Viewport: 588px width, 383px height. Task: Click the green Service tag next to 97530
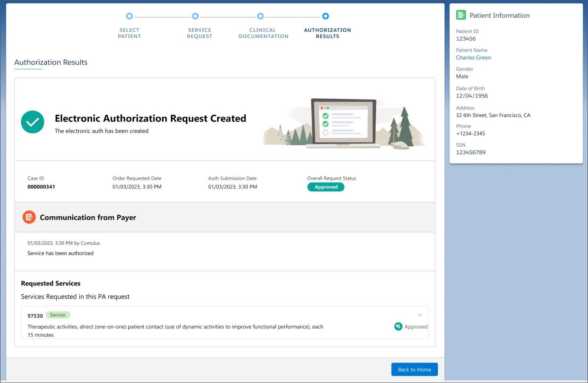coord(58,315)
